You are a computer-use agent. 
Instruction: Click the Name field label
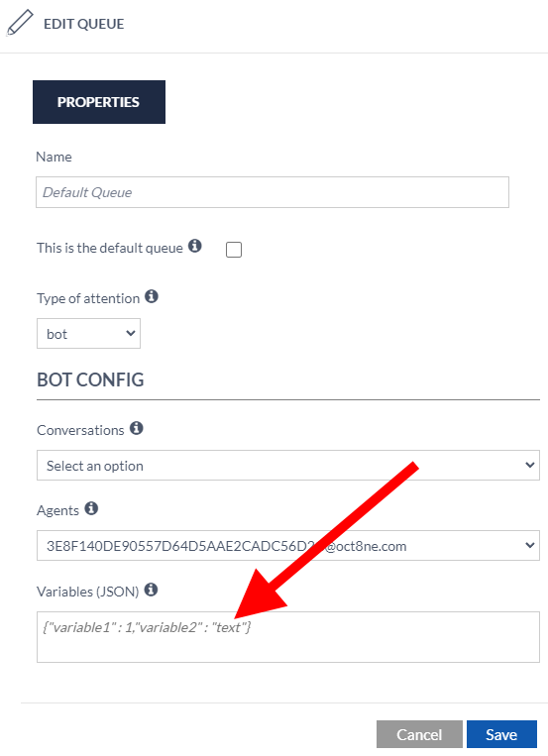pos(55,157)
